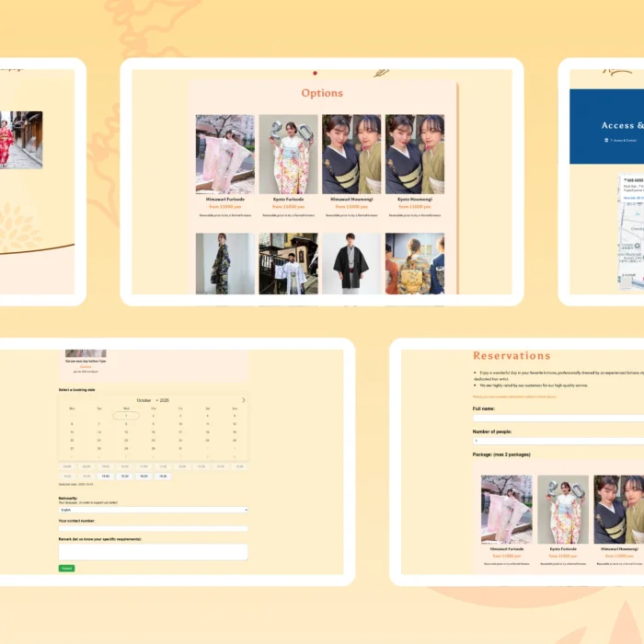Select Himawari Houmongi package in Reservations

point(619,510)
